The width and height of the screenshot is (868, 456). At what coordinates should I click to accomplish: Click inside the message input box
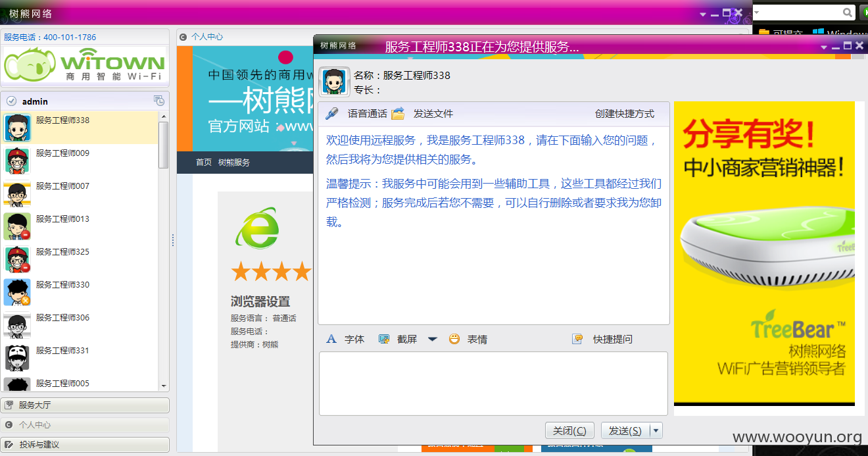[493, 384]
